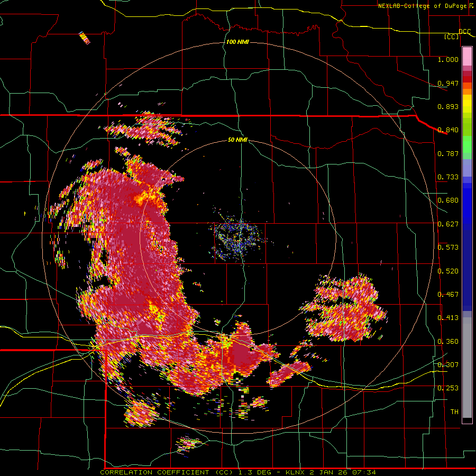The width and height of the screenshot is (476, 476).
Task: Select the 1.000 value on color scale
Action: [x=448, y=59]
